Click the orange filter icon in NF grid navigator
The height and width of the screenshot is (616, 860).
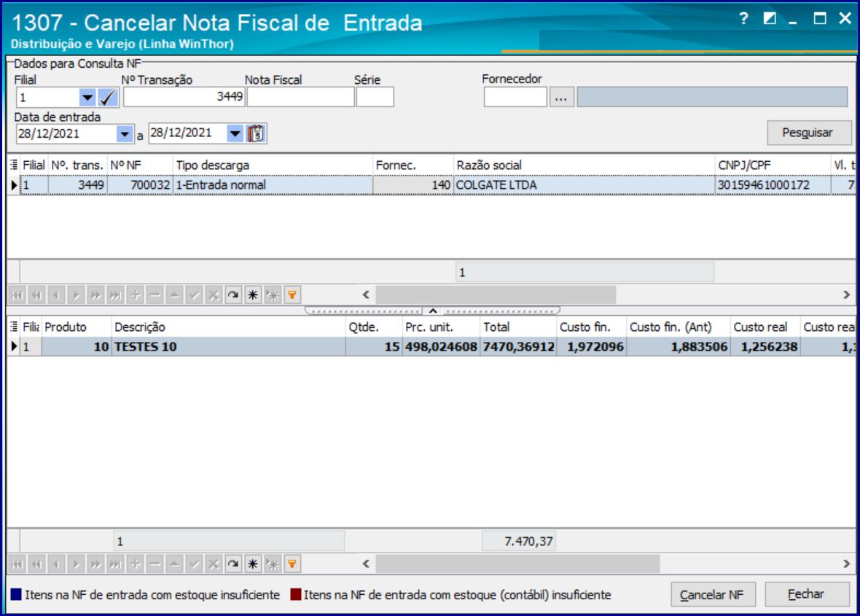click(x=292, y=295)
